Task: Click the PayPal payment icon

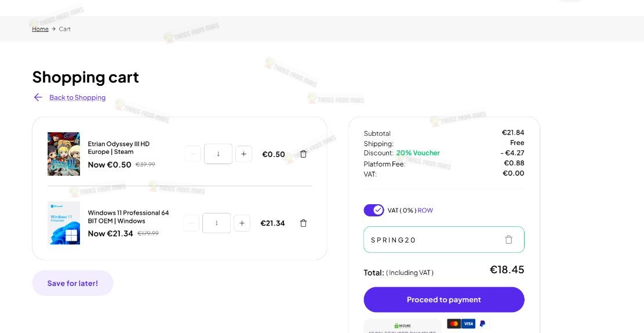Action: (x=483, y=324)
